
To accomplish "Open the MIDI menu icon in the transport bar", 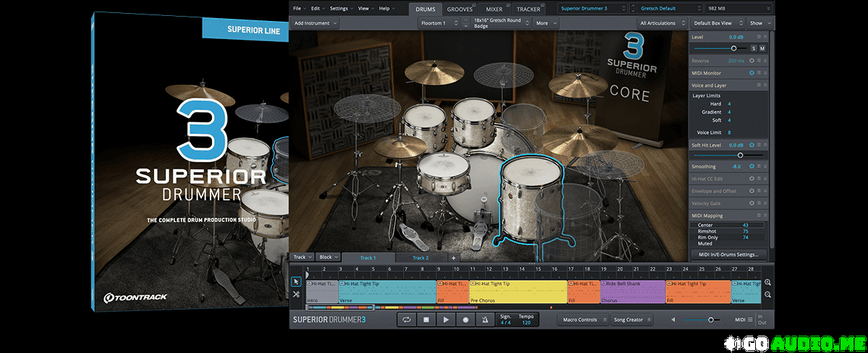I will (750, 319).
